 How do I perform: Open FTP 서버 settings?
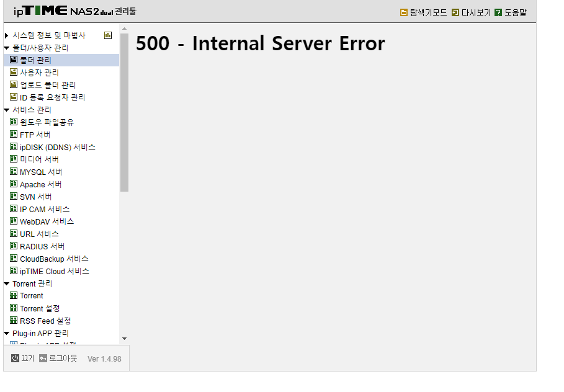(x=35, y=135)
